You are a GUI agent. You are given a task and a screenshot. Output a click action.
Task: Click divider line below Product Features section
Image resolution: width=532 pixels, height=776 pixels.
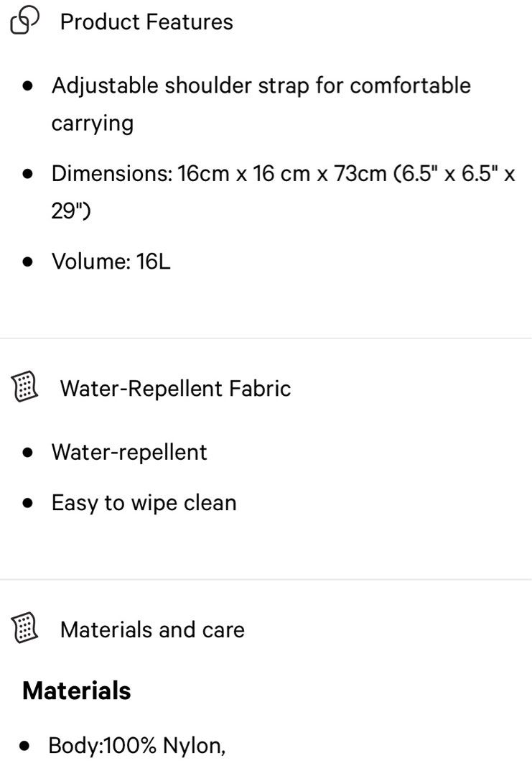(266, 338)
